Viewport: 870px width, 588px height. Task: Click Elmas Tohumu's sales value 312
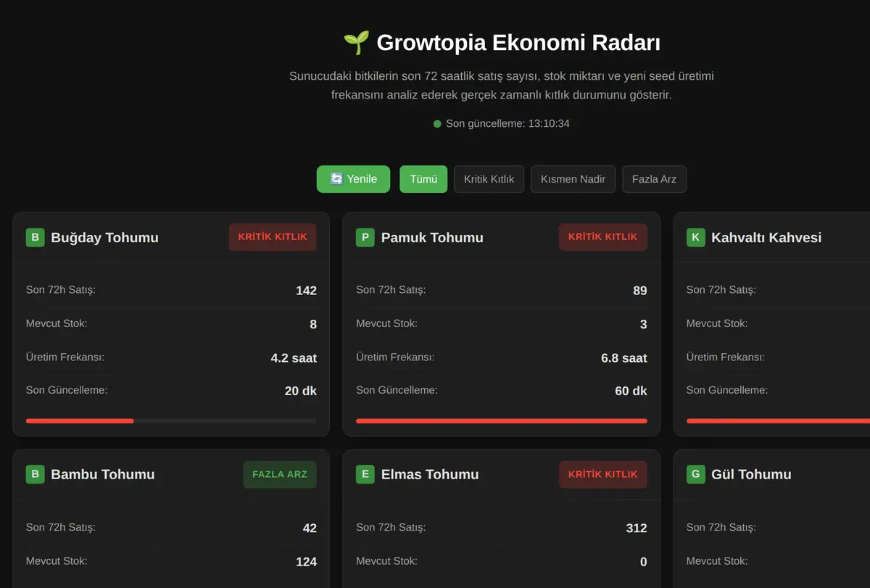tap(637, 529)
